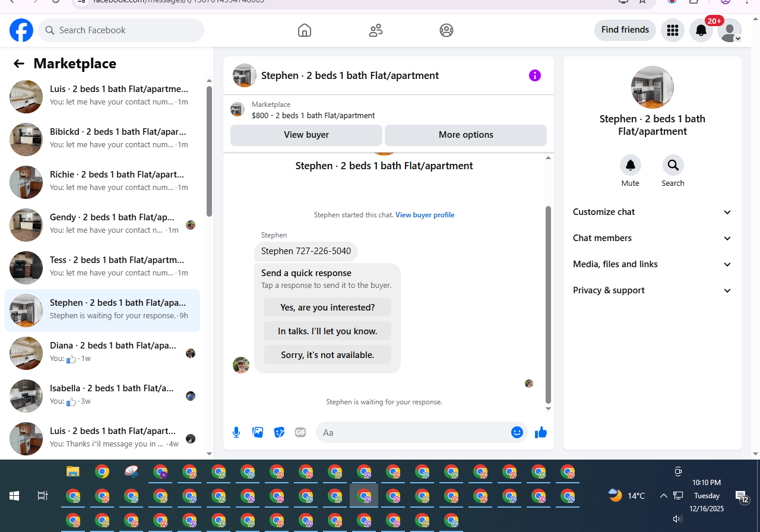Screen dimensions: 760x532
Task: Attach a photo using the image icon
Action: pyautogui.click(x=258, y=432)
